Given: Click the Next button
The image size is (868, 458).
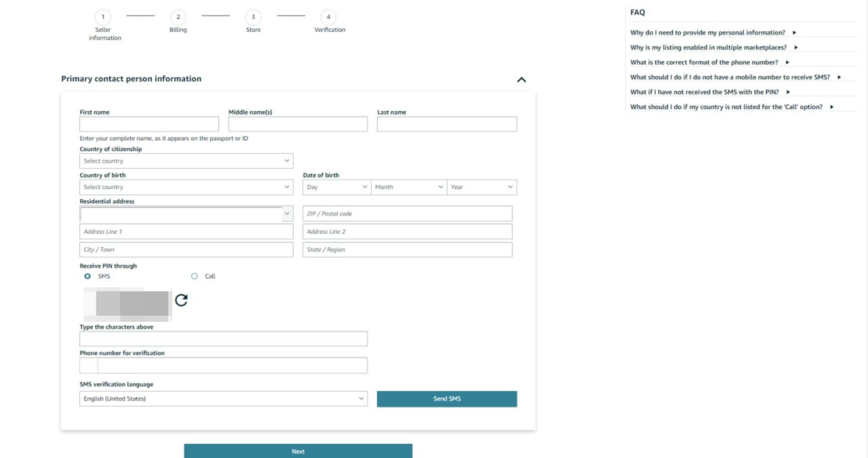Looking at the screenshot, I should [298, 451].
